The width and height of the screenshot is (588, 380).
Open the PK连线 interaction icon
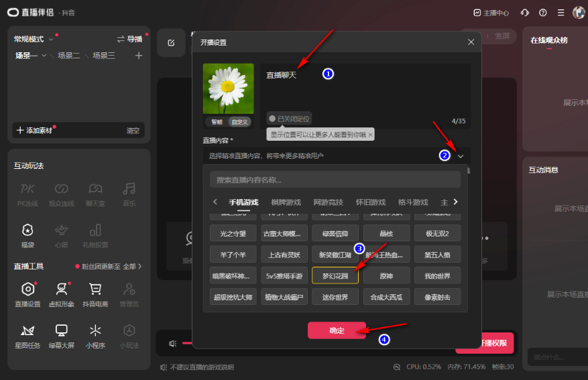[27, 195]
